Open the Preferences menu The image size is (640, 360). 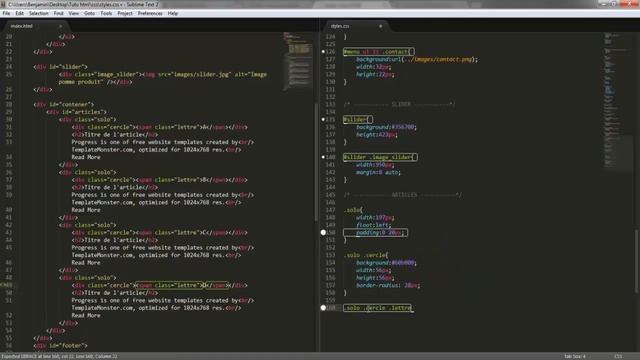point(150,13)
